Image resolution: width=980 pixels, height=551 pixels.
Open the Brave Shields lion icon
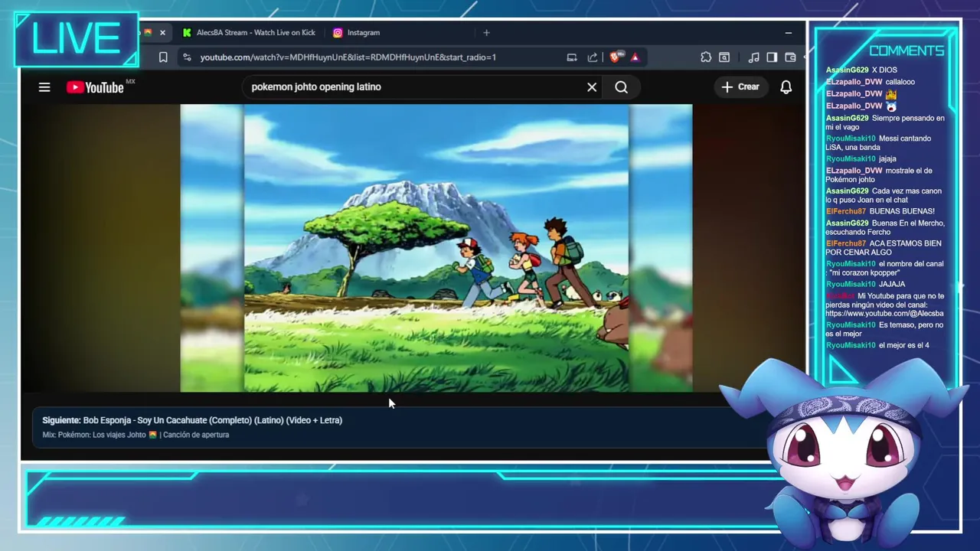[x=616, y=57]
